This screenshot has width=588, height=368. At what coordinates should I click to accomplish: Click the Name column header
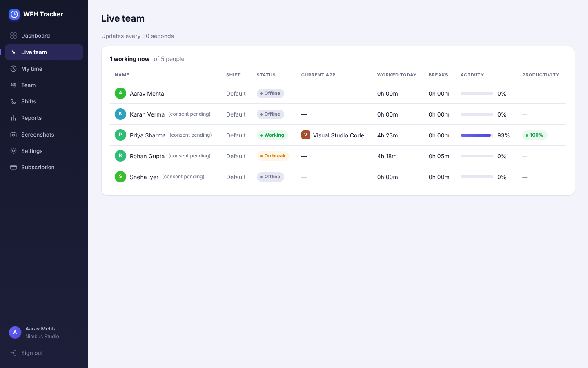(x=122, y=75)
